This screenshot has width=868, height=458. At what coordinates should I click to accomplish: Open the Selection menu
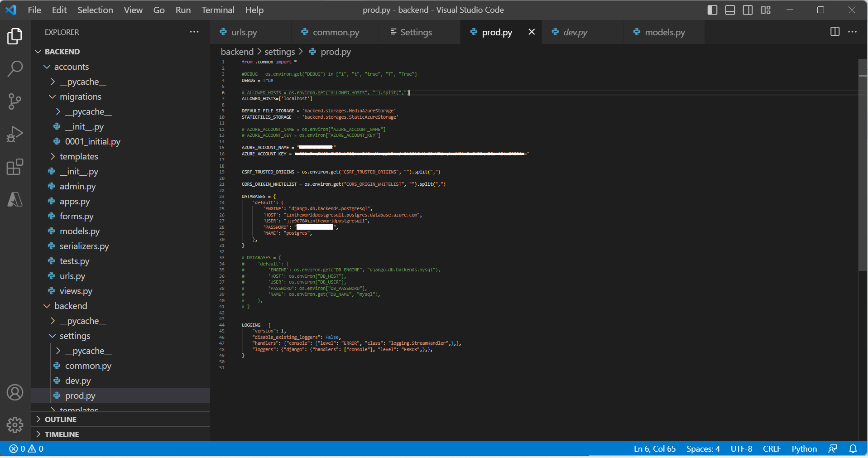[95, 10]
